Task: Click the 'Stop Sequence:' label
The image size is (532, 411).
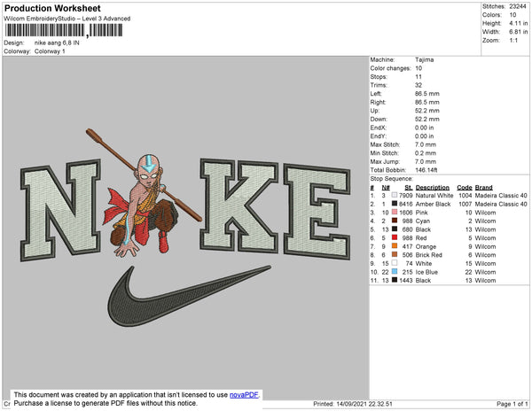Action: pyautogui.click(x=392, y=179)
